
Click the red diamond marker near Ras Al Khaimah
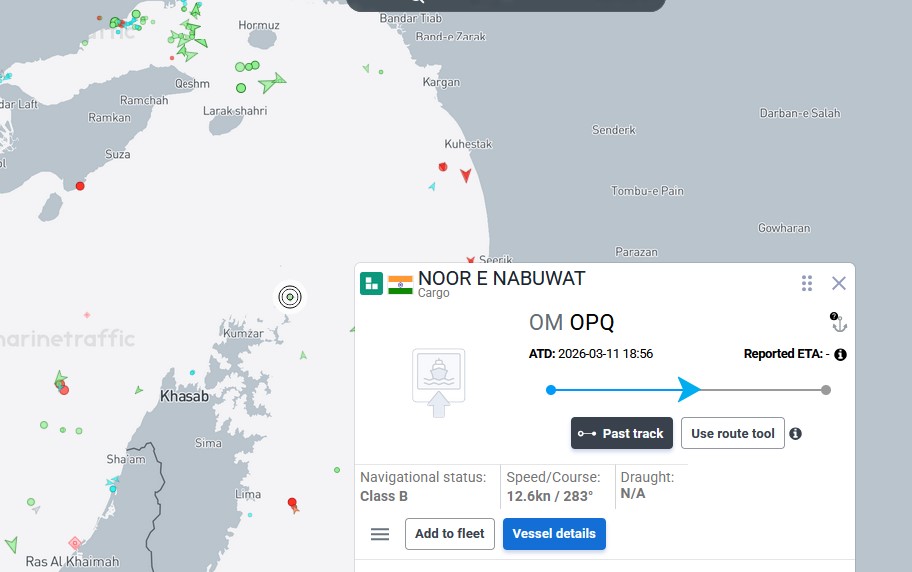click(x=74, y=543)
